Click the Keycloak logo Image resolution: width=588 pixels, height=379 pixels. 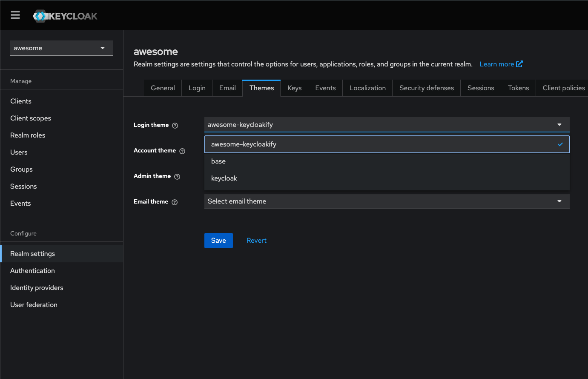point(65,16)
